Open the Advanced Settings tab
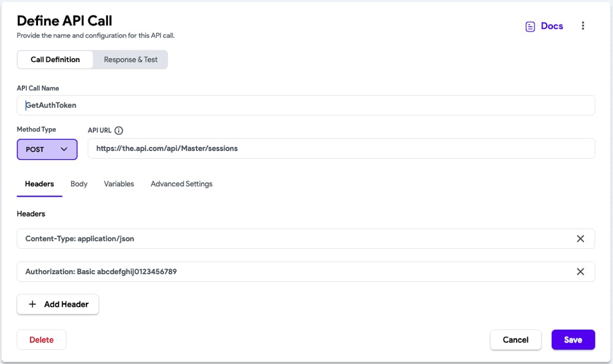The image size is (613, 364). tap(181, 184)
